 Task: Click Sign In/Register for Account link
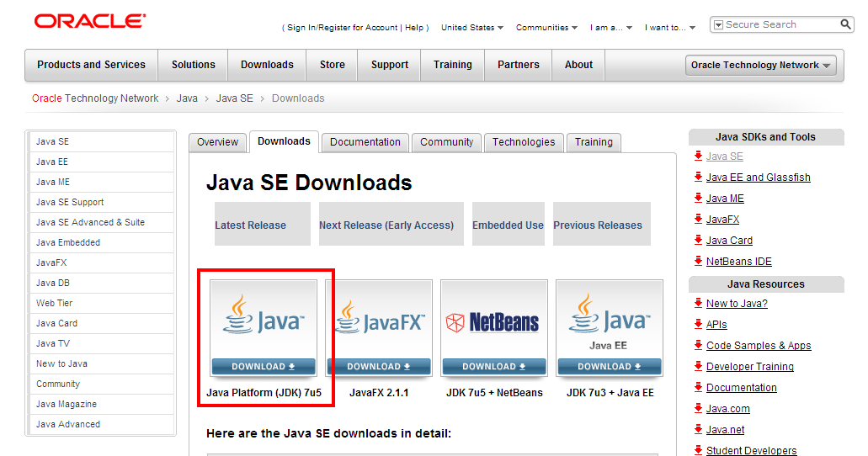[342, 28]
